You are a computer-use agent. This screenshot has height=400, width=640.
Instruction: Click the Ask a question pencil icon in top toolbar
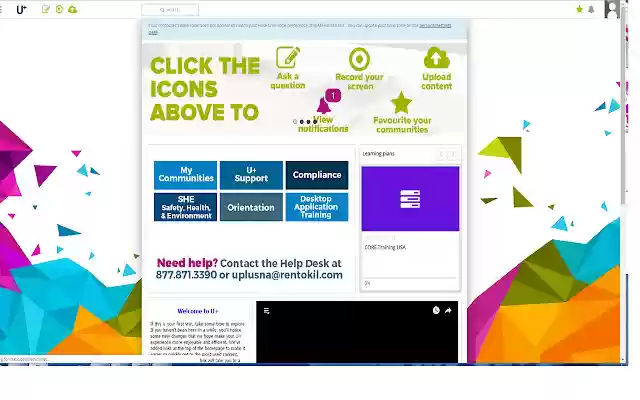(46, 9)
